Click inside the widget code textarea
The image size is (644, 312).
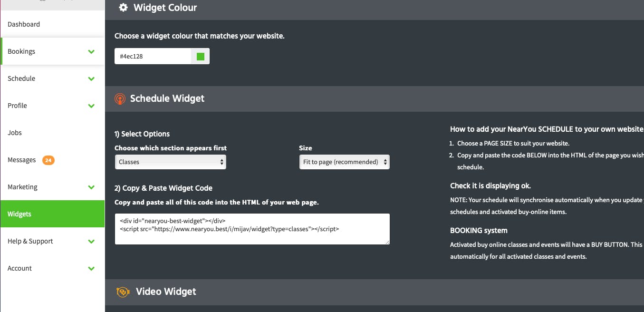tap(252, 229)
